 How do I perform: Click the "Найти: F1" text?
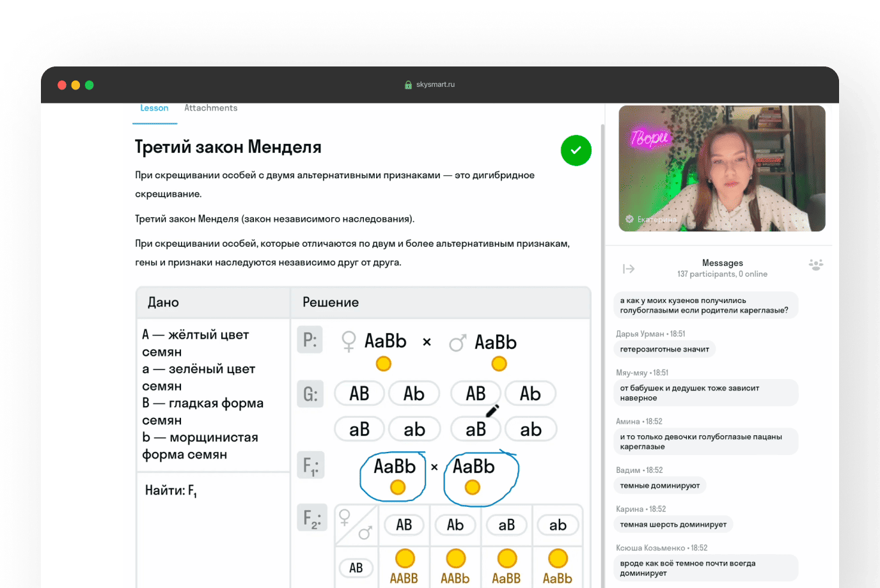[171, 491]
